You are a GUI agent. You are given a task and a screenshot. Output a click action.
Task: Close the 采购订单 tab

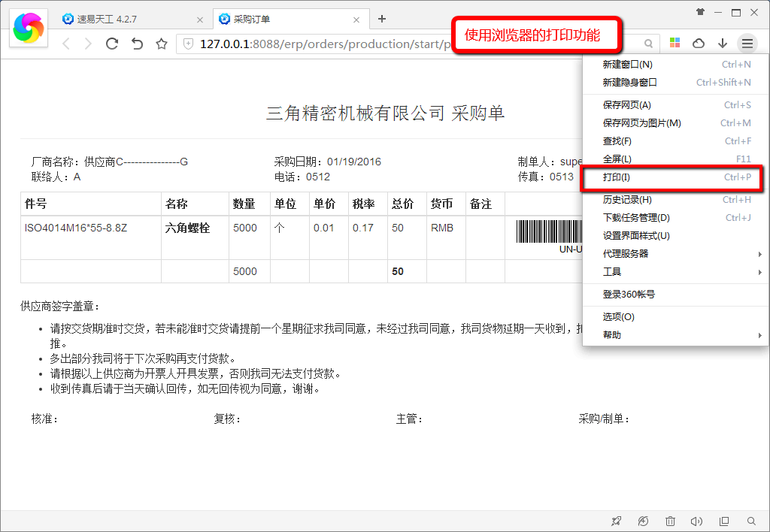[x=356, y=20]
